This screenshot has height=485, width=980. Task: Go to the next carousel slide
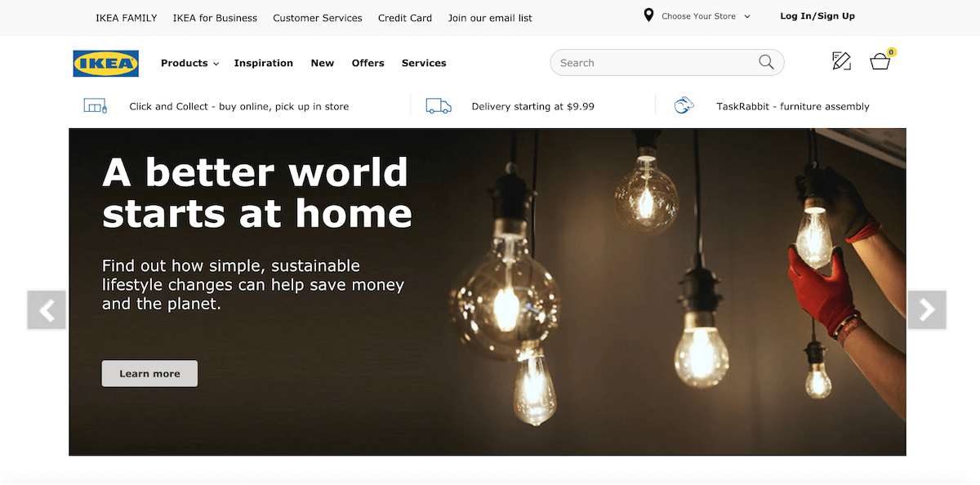tap(927, 309)
